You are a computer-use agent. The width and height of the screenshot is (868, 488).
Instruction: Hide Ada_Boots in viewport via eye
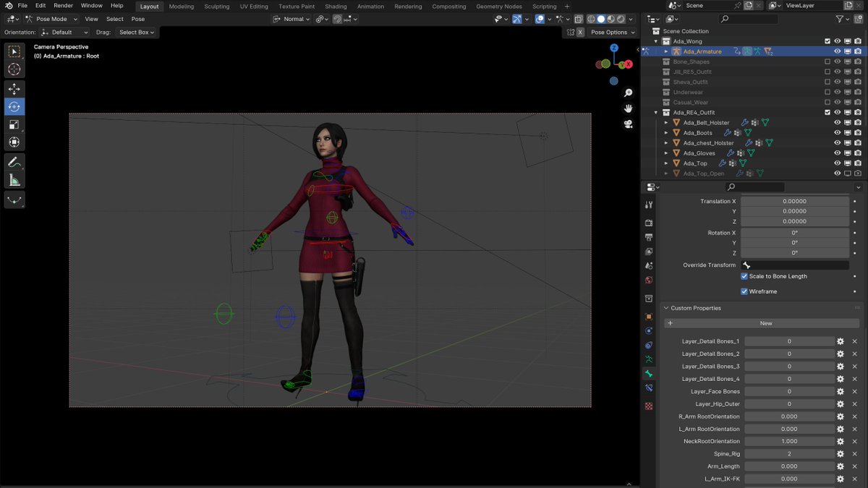point(838,133)
